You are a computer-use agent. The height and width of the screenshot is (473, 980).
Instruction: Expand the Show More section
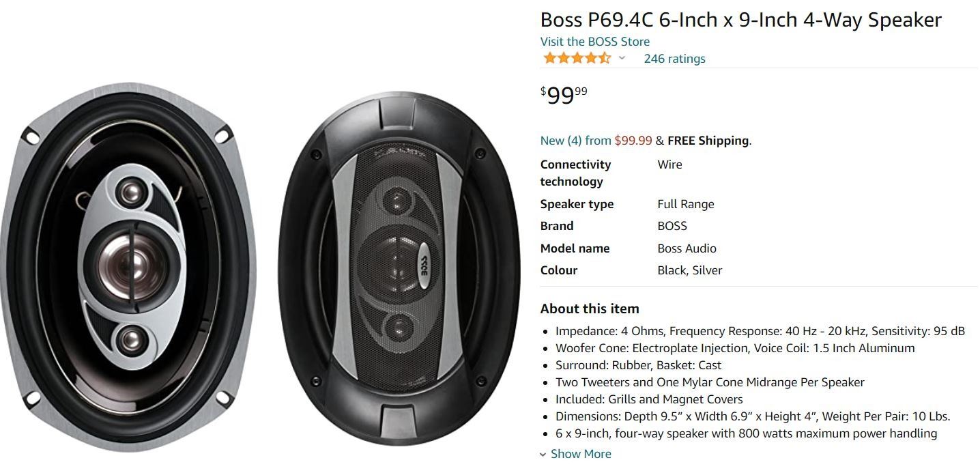581,454
